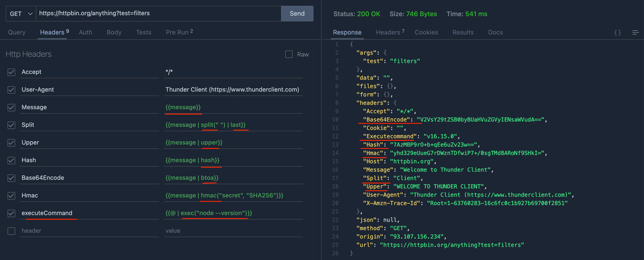Screen dimensions: 644x260
Task: Open the Body tab
Action: click(114, 32)
